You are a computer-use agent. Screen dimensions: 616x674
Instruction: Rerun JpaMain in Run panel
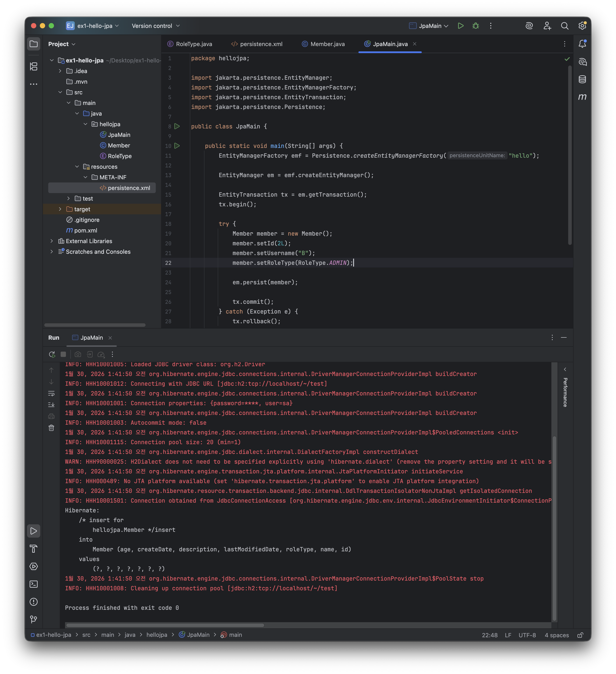(x=52, y=354)
